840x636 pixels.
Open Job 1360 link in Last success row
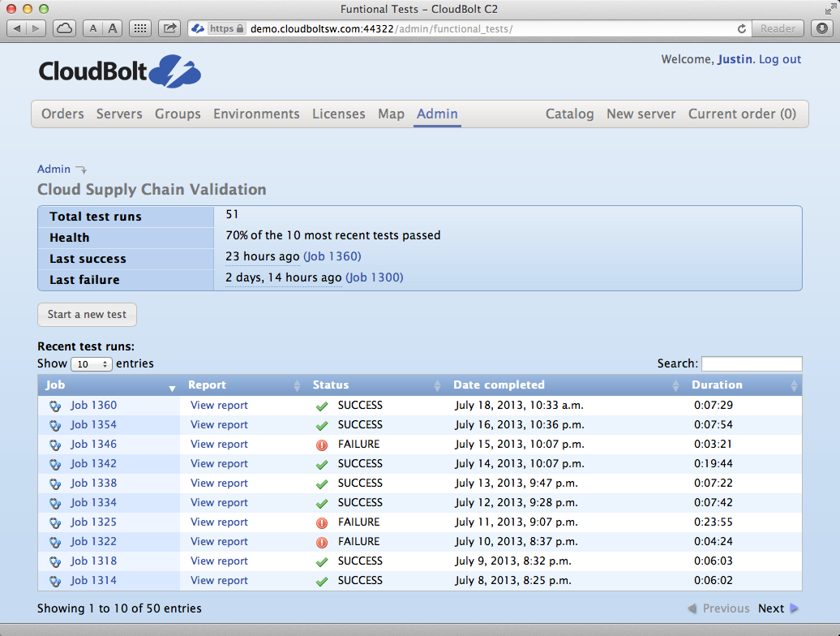[x=332, y=256]
